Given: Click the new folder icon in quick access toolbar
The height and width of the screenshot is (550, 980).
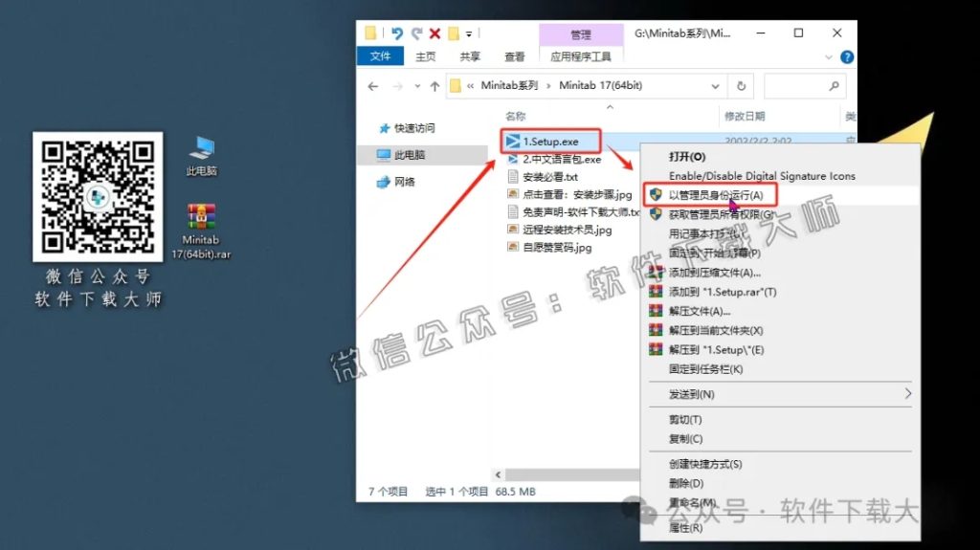Looking at the screenshot, I should [454, 33].
